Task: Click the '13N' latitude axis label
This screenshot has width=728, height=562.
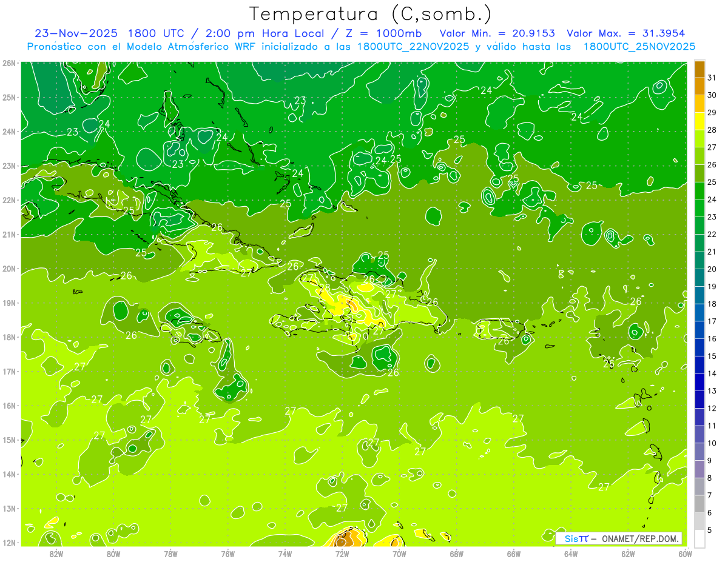Action: pos(9,508)
